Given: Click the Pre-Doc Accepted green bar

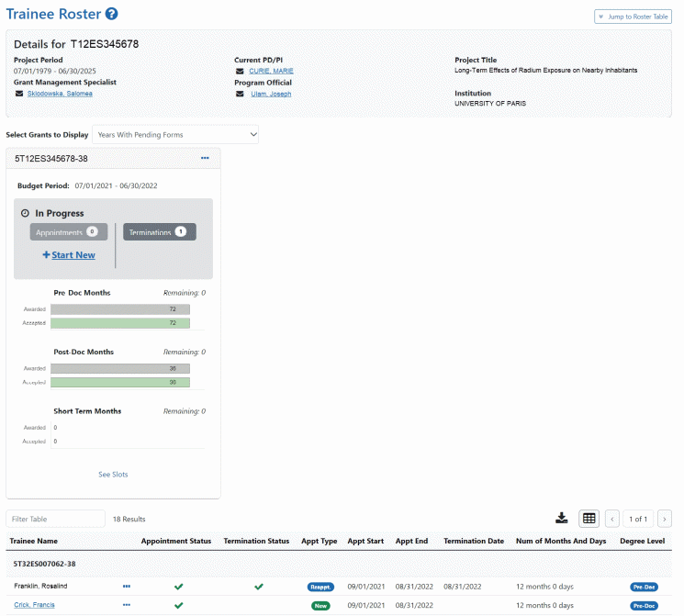Looking at the screenshot, I should coord(120,323).
